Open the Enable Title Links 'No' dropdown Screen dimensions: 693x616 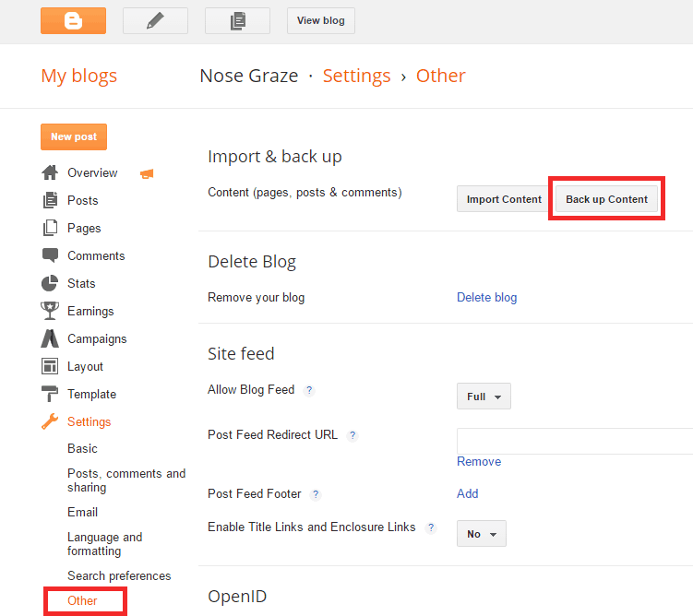pos(481,534)
